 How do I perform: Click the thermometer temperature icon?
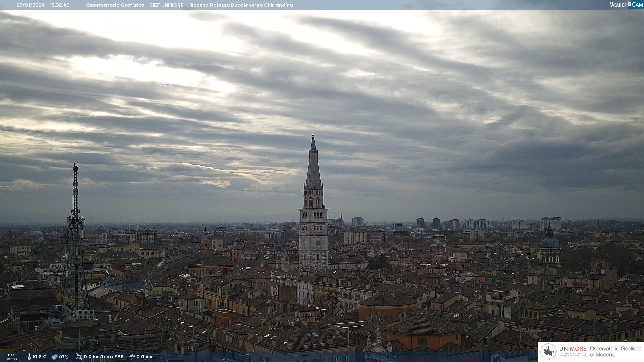[29, 357]
